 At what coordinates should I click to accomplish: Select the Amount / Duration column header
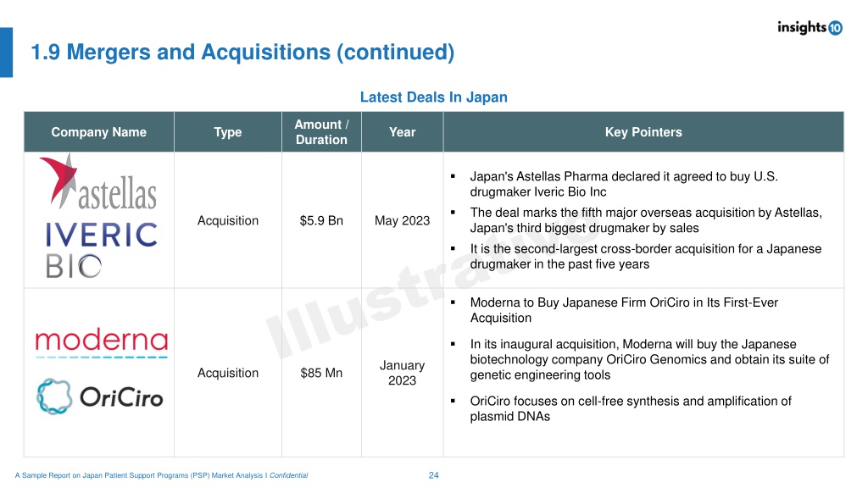(x=321, y=131)
